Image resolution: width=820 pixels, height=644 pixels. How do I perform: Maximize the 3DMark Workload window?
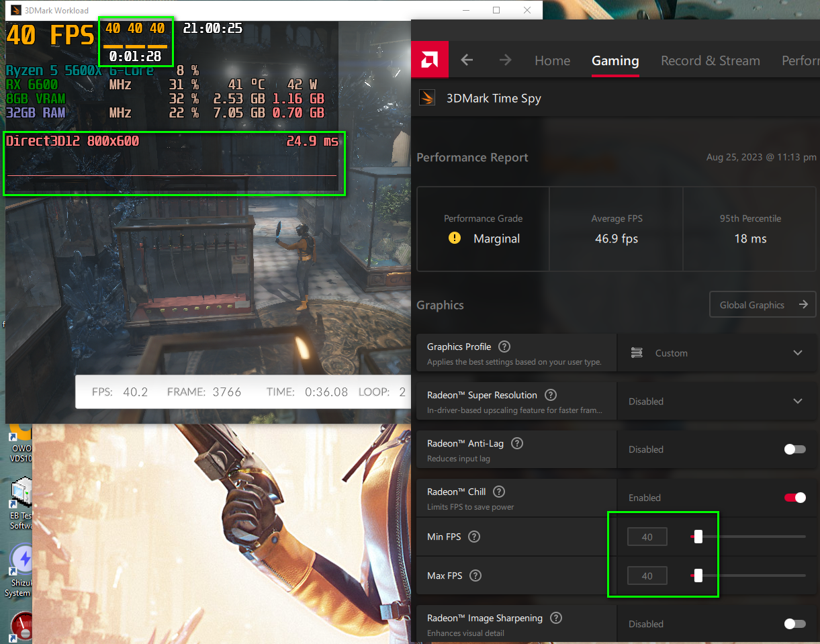point(496,10)
